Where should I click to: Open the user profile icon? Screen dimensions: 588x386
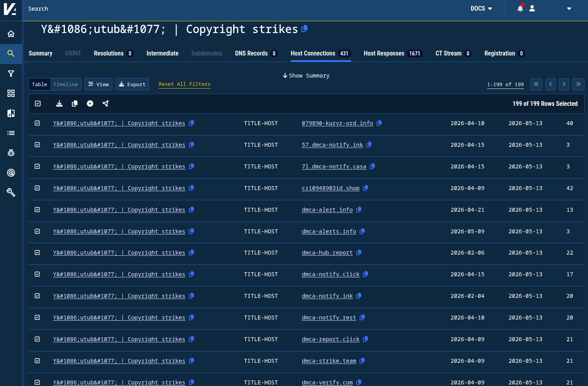point(532,8)
